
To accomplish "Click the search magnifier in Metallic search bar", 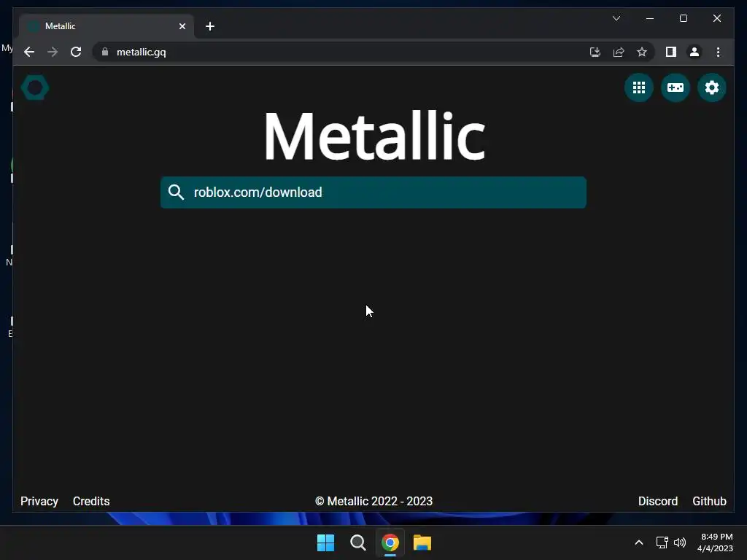I will point(176,192).
